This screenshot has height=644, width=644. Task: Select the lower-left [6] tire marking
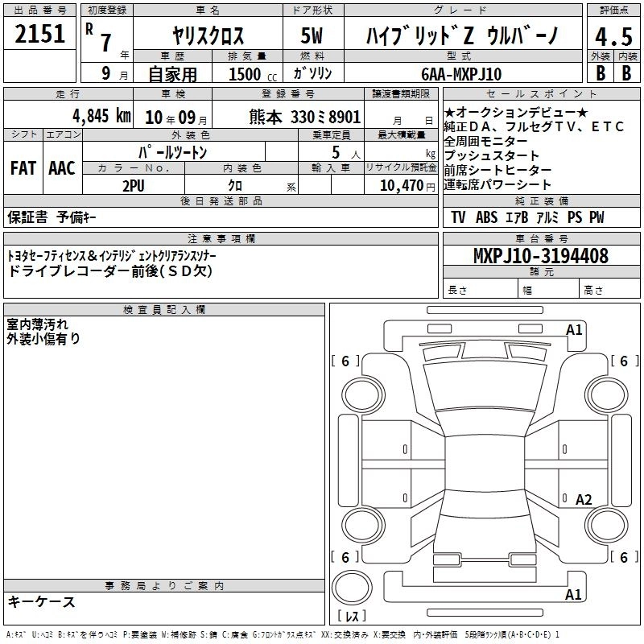pos(345,557)
